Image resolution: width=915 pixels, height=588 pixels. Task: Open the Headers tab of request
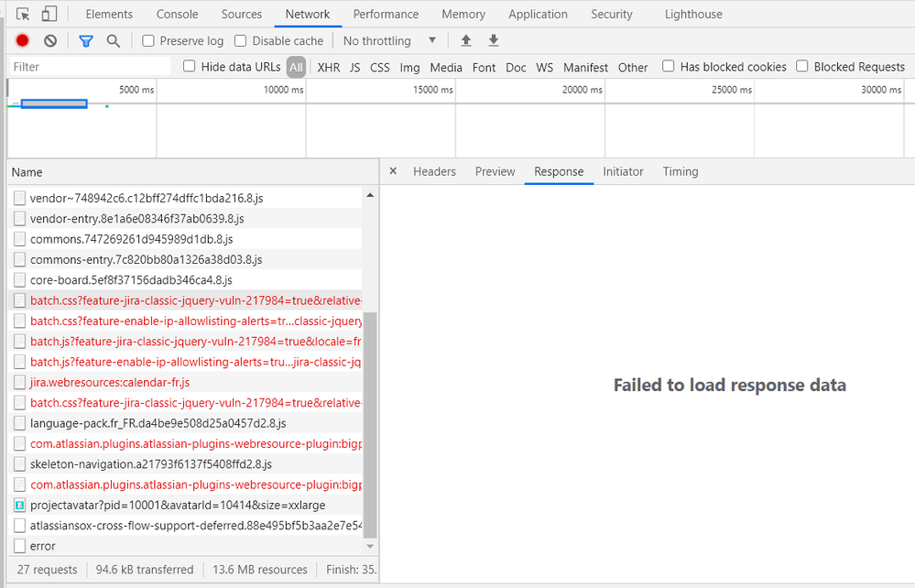(x=434, y=172)
